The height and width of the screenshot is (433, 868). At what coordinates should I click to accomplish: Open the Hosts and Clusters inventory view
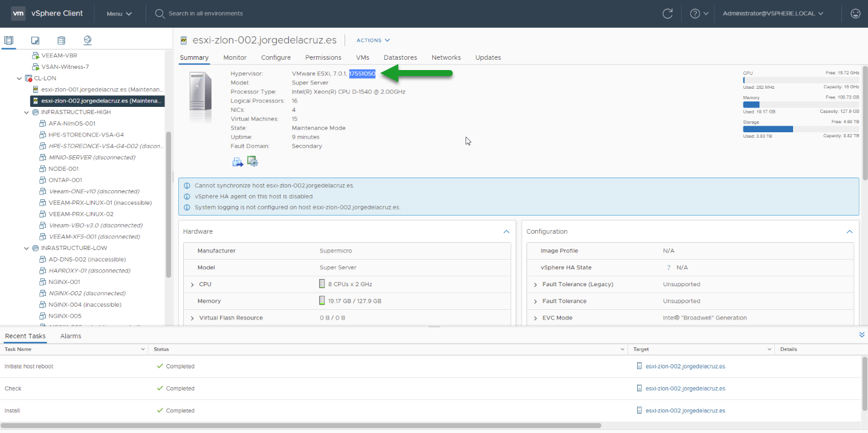click(8, 41)
